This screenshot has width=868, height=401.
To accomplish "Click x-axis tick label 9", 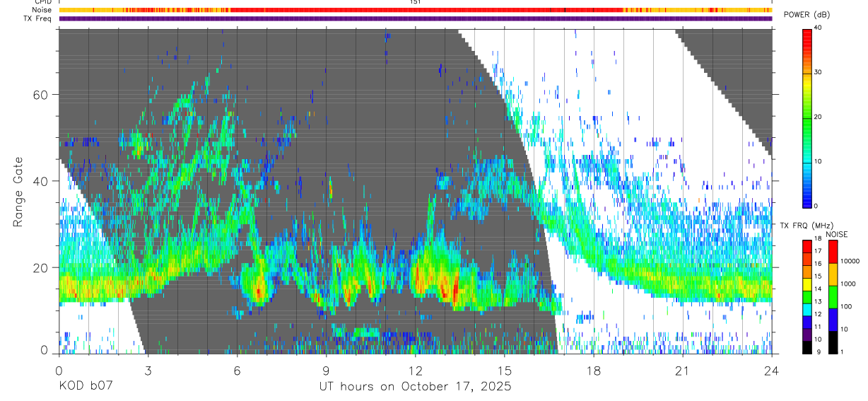I will tap(326, 370).
